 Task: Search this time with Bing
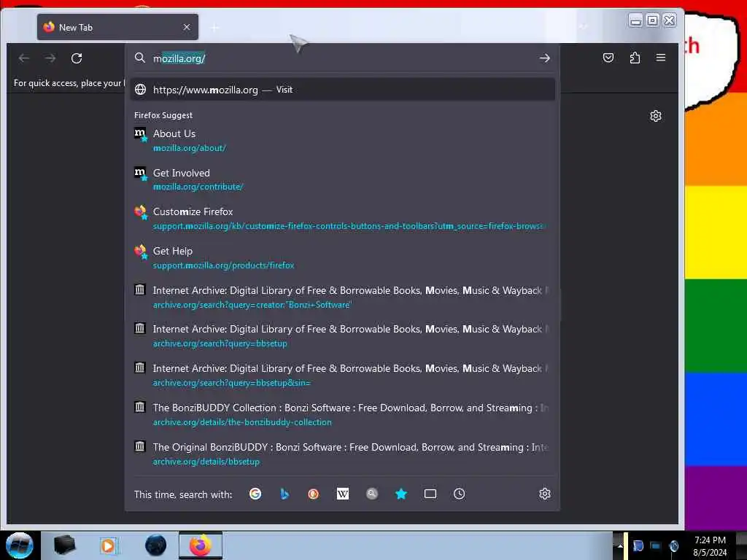(285, 494)
